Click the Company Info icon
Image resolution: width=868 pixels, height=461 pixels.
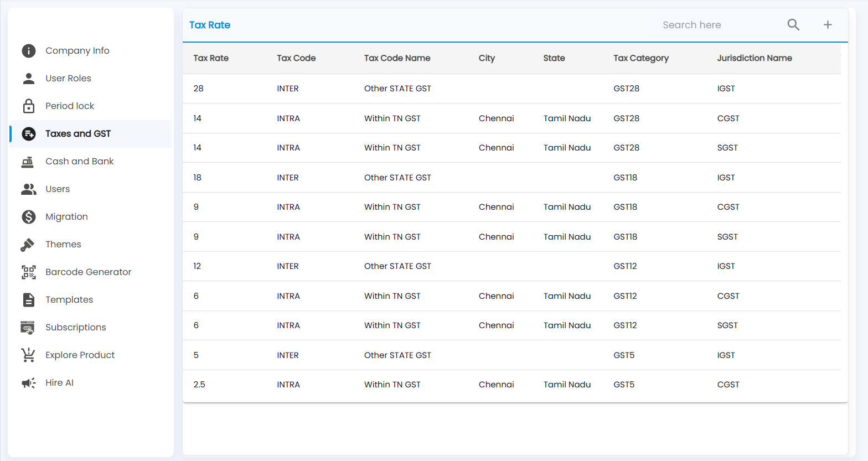[29, 51]
